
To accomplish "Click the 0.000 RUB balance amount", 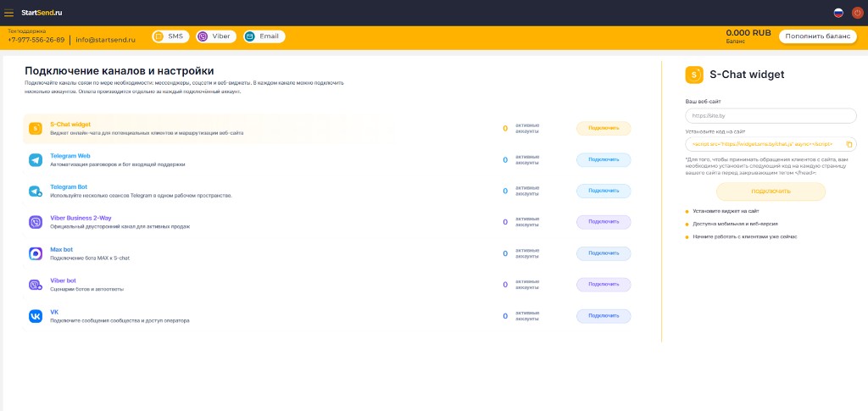I will (x=748, y=33).
